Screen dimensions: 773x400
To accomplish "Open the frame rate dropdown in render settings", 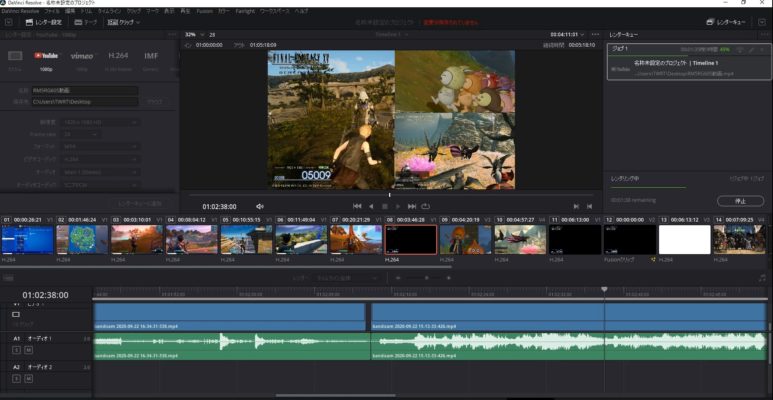I will (x=80, y=134).
